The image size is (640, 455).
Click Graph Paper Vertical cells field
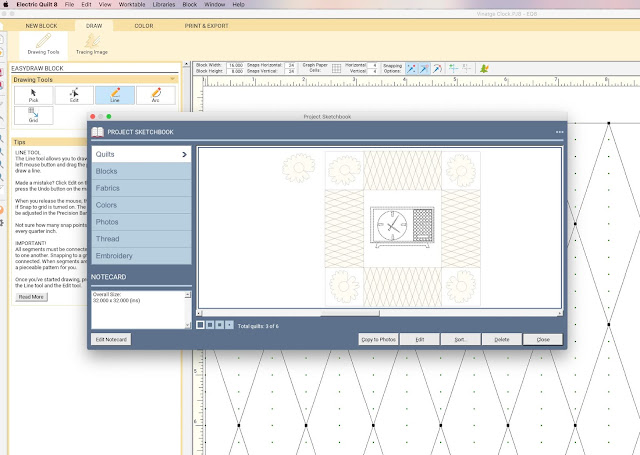(373, 71)
